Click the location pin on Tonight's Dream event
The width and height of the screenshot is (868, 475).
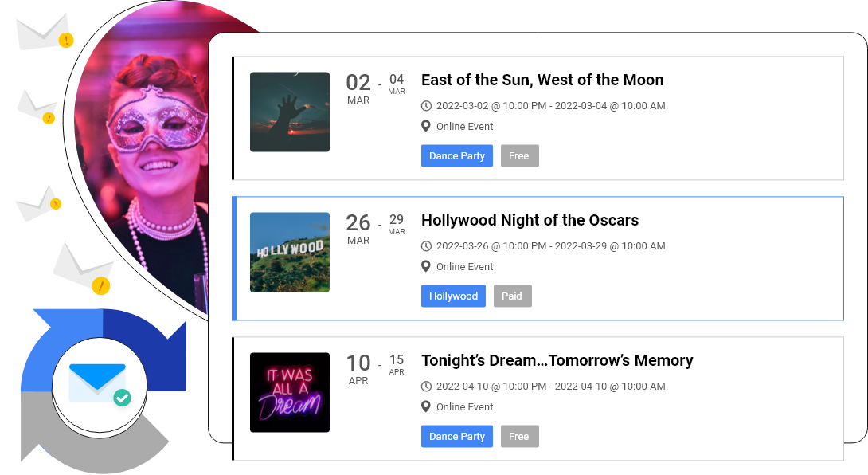click(426, 406)
